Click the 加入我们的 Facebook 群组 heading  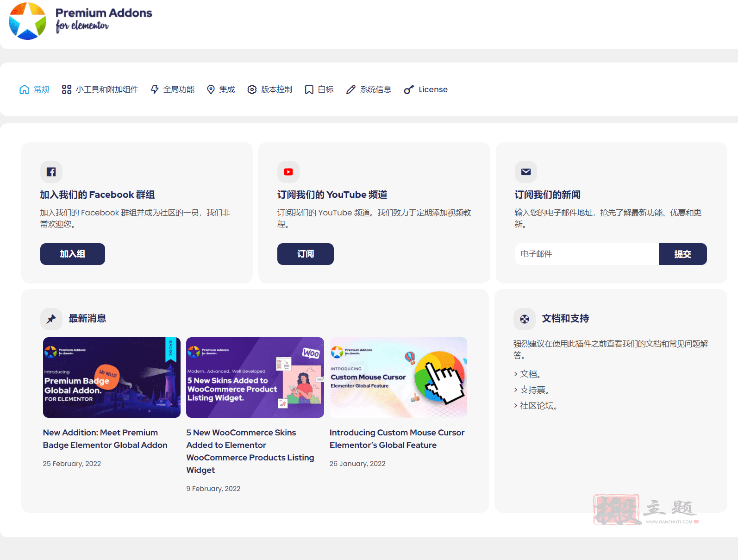pos(97,195)
